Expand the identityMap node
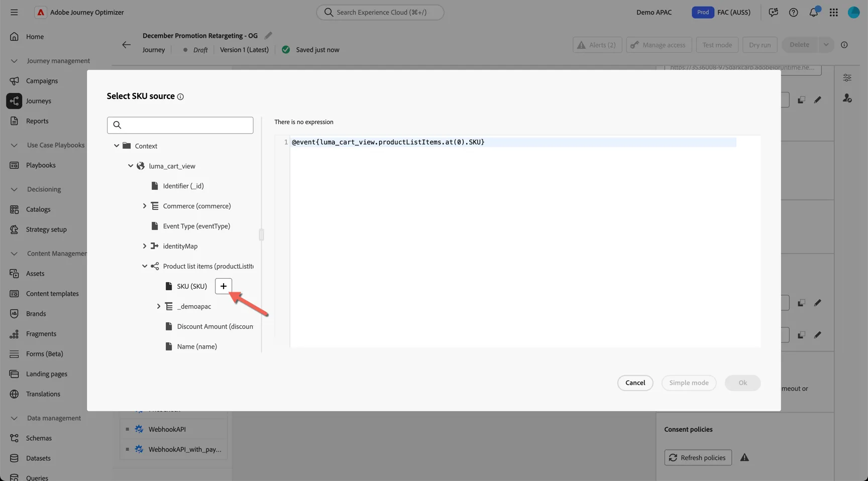The image size is (868, 481). coord(145,246)
